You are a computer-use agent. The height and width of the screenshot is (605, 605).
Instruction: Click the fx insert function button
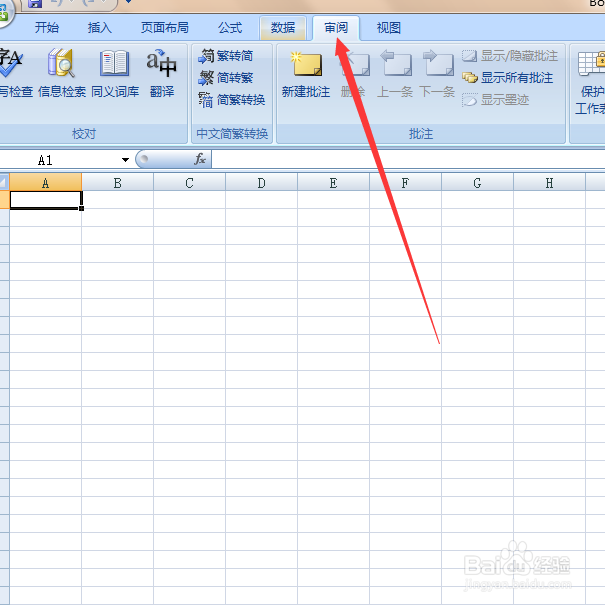(x=200, y=159)
